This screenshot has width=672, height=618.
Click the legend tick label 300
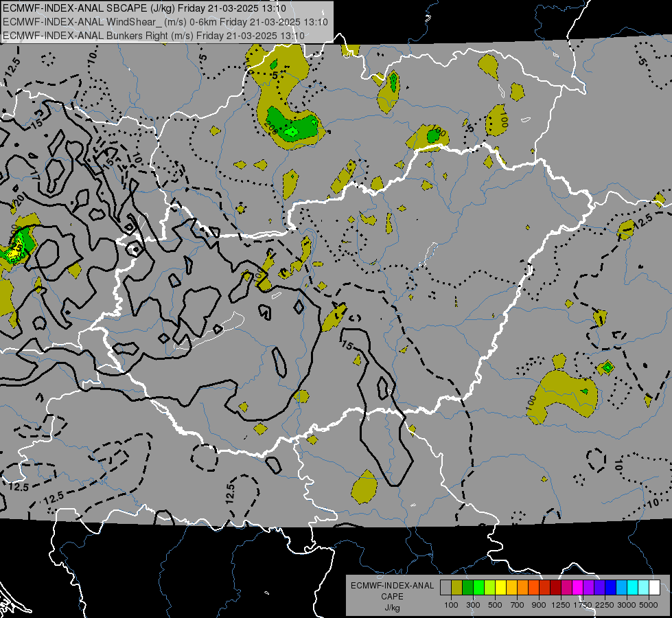coord(473,605)
